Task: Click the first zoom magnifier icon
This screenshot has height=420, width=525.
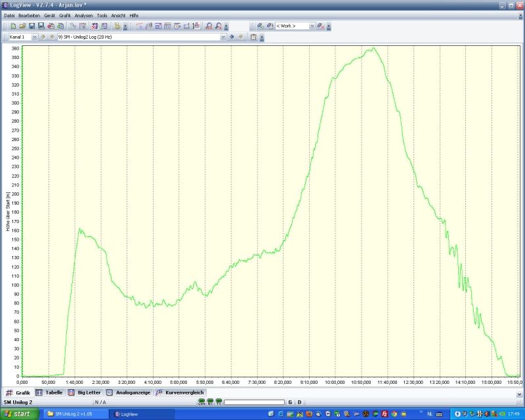Action: (x=209, y=26)
